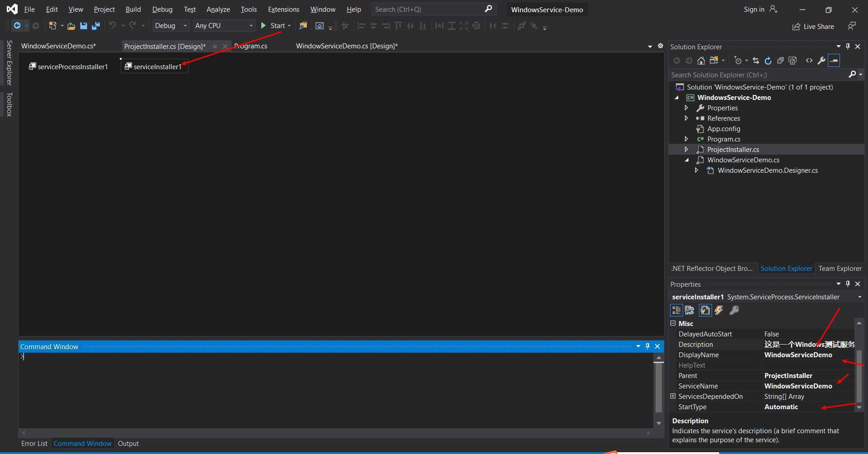Image resolution: width=868 pixels, height=454 pixels.
Task: Open the Build menu
Action: (x=133, y=9)
